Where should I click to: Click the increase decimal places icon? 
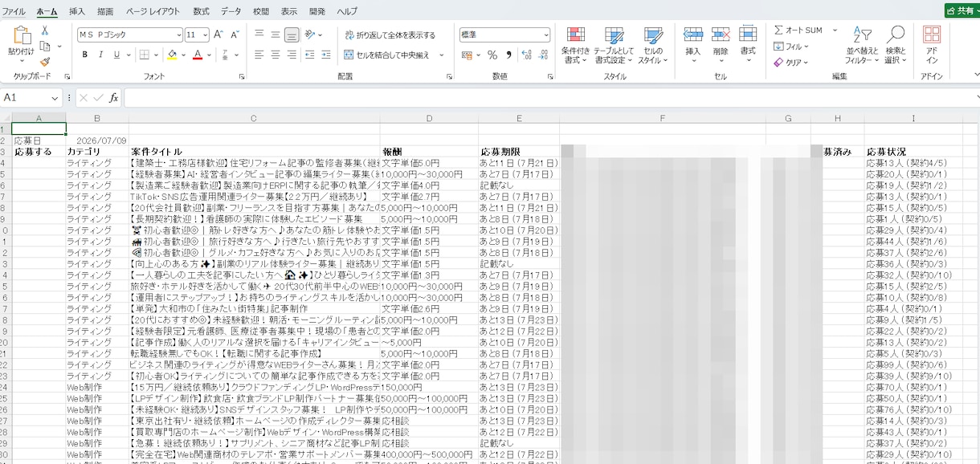[x=528, y=55]
